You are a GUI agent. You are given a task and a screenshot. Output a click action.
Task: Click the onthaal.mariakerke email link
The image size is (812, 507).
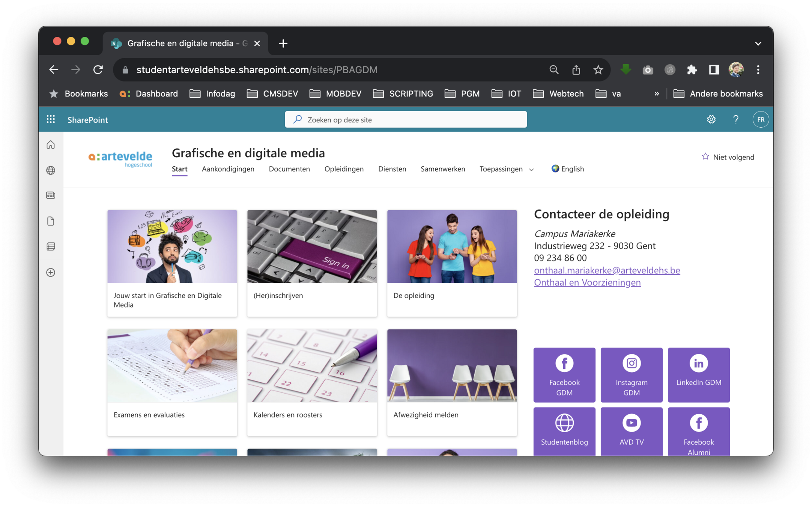tap(607, 270)
